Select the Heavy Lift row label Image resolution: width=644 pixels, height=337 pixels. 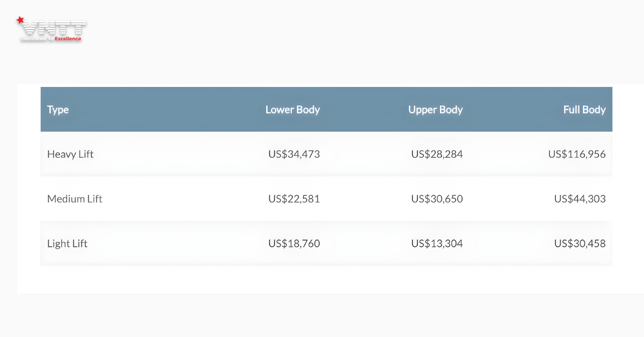(x=70, y=154)
